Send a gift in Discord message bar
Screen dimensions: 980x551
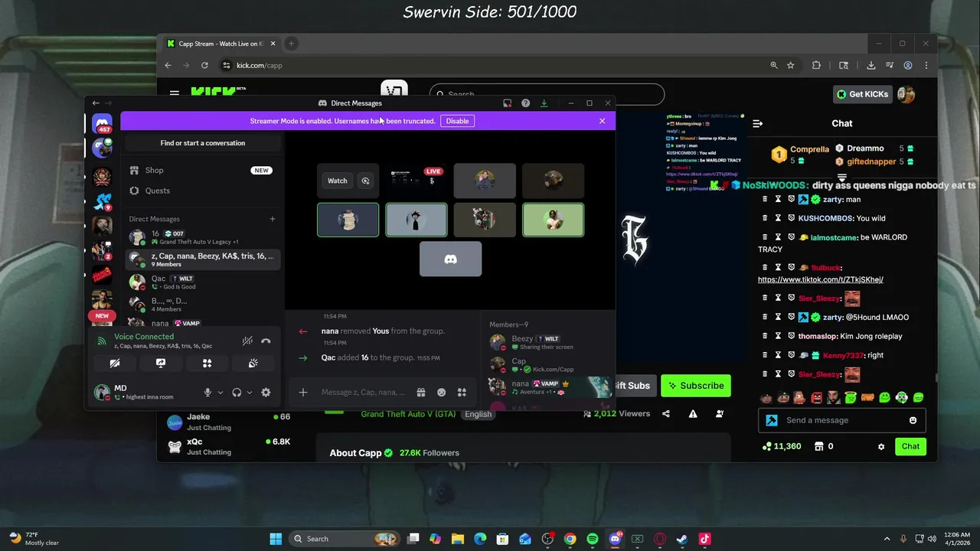(421, 393)
